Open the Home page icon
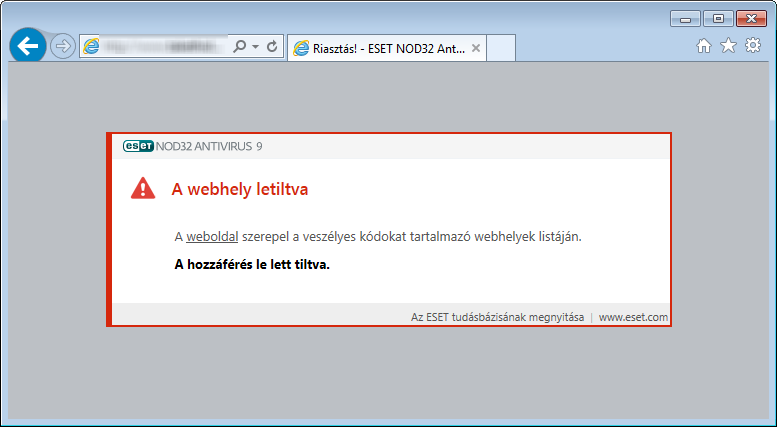 click(x=704, y=46)
